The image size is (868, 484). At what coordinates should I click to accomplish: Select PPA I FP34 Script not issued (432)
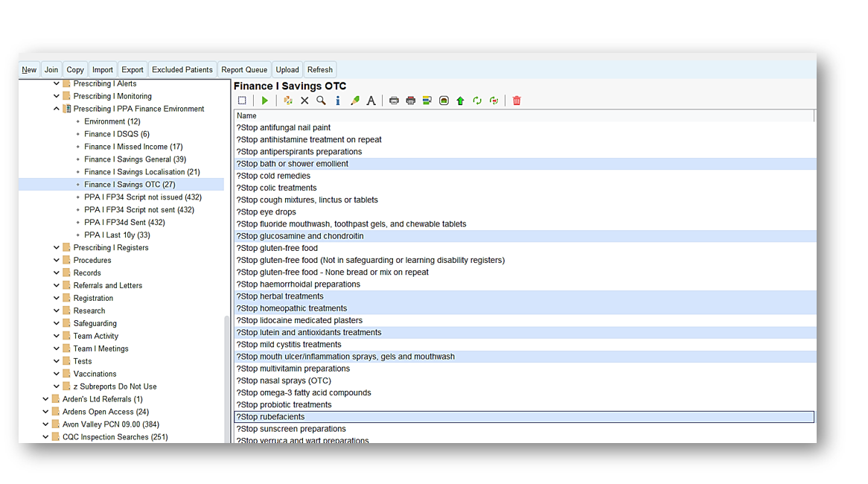[143, 197]
